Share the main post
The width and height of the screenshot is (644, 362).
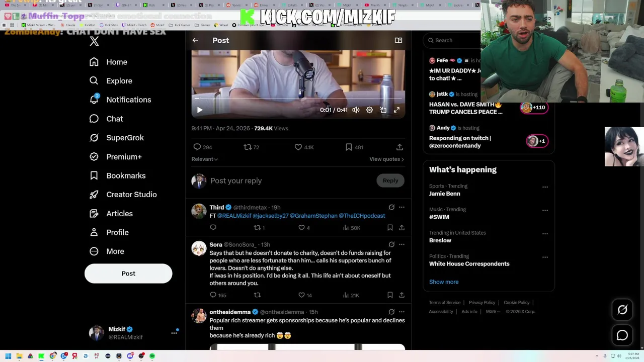point(399,147)
